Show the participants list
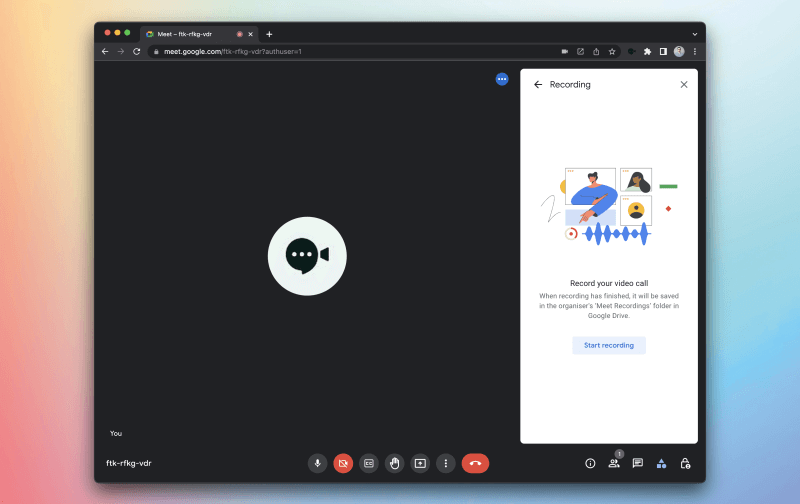800x504 pixels. 614,463
